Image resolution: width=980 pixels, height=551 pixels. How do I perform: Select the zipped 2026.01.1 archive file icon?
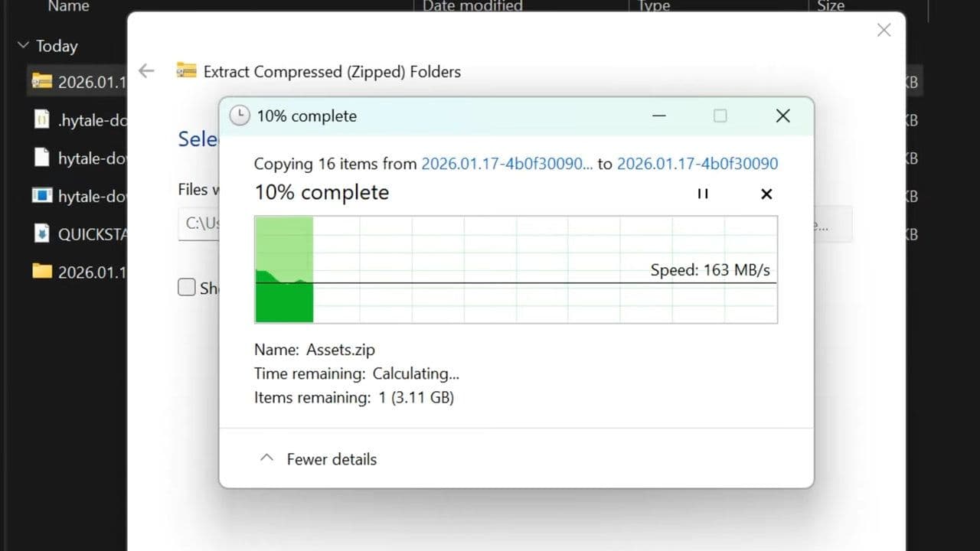tap(42, 82)
